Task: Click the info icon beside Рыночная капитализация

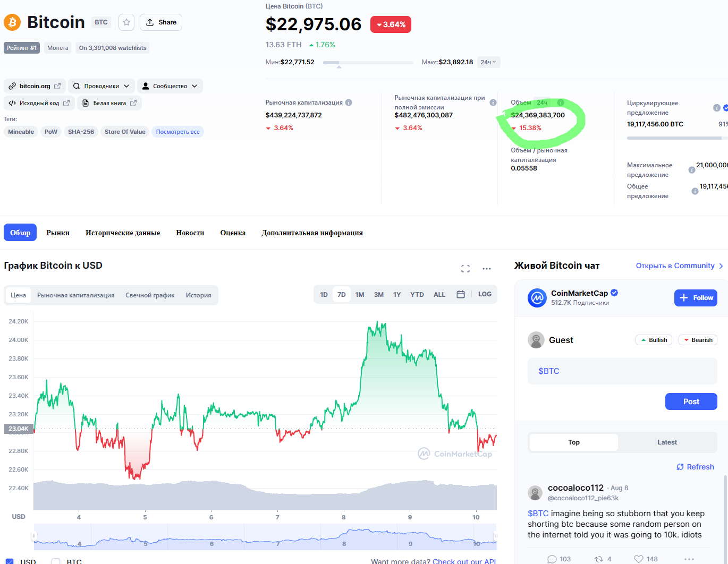Action: pyautogui.click(x=349, y=102)
